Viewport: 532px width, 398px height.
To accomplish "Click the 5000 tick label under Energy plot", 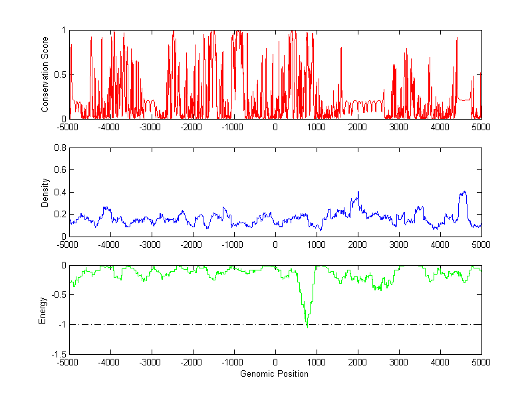I will (481, 363).
